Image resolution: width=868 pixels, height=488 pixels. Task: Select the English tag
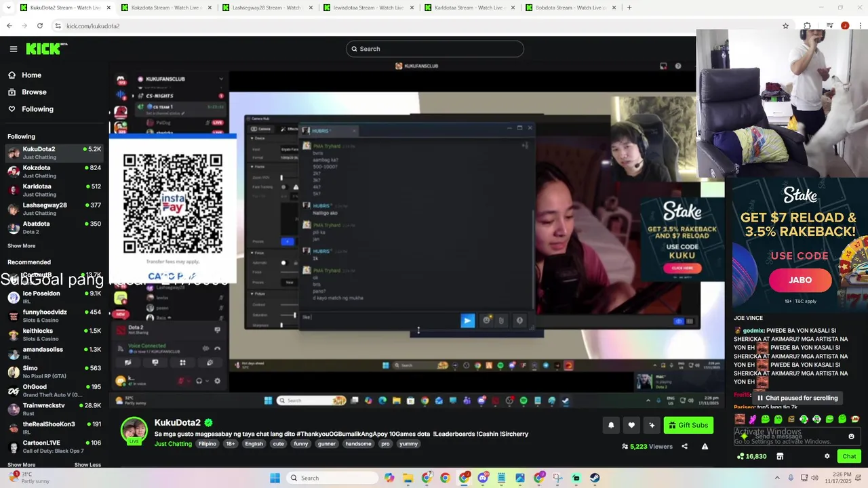click(254, 444)
